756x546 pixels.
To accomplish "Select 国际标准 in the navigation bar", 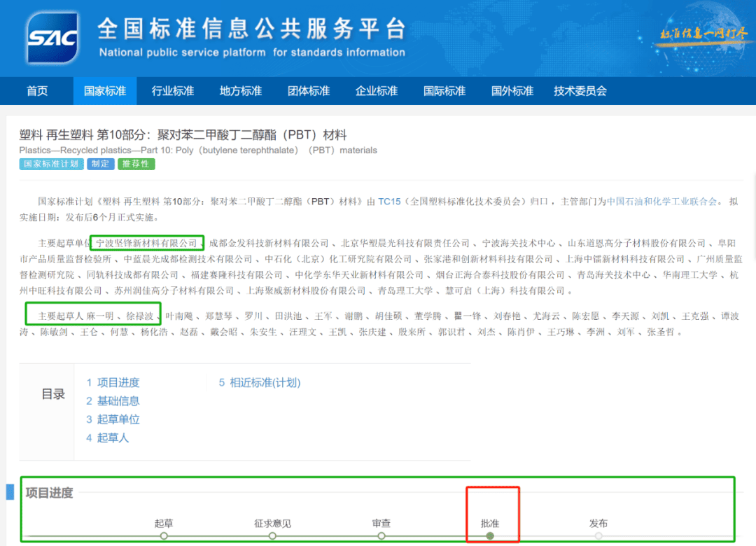I will [x=444, y=91].
